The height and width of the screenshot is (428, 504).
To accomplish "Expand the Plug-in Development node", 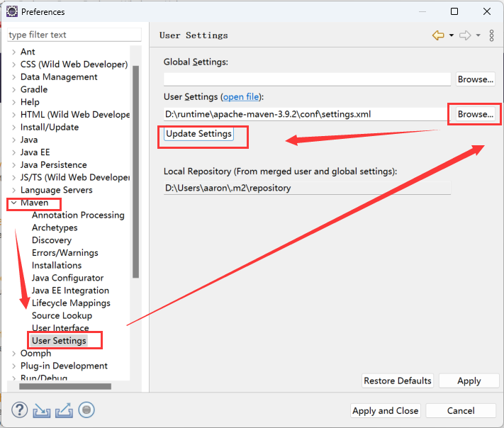I will (13, 366).
